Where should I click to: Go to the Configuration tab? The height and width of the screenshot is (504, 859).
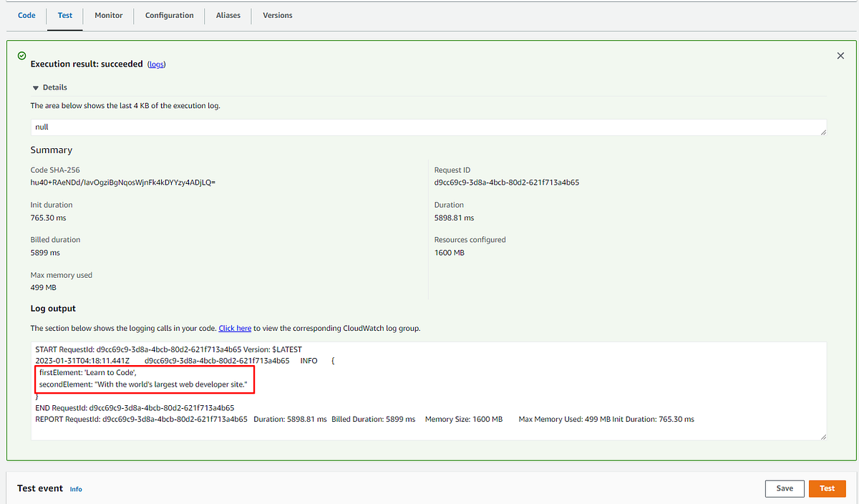(169, 15)
